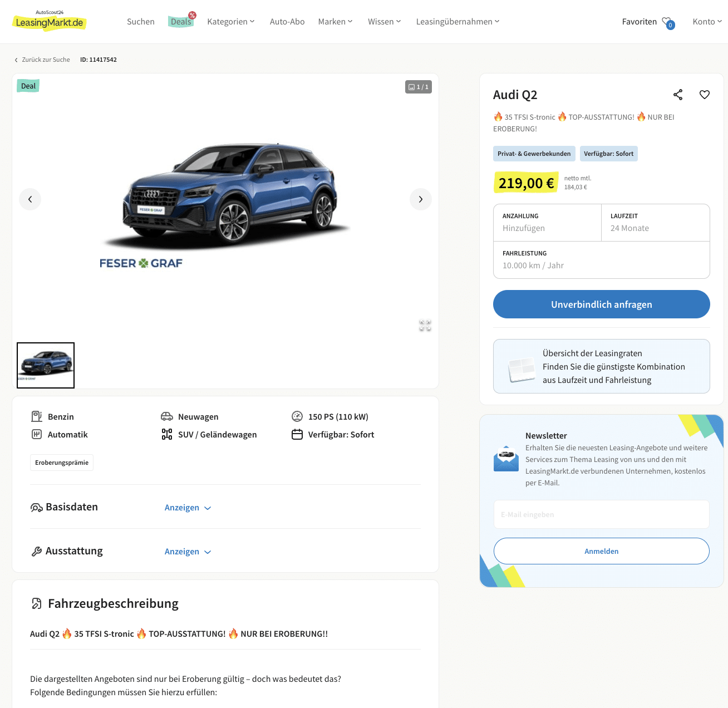Click the Verfügbar: Sofort badge
Screen dimensions: 728x708
point(609,154)
